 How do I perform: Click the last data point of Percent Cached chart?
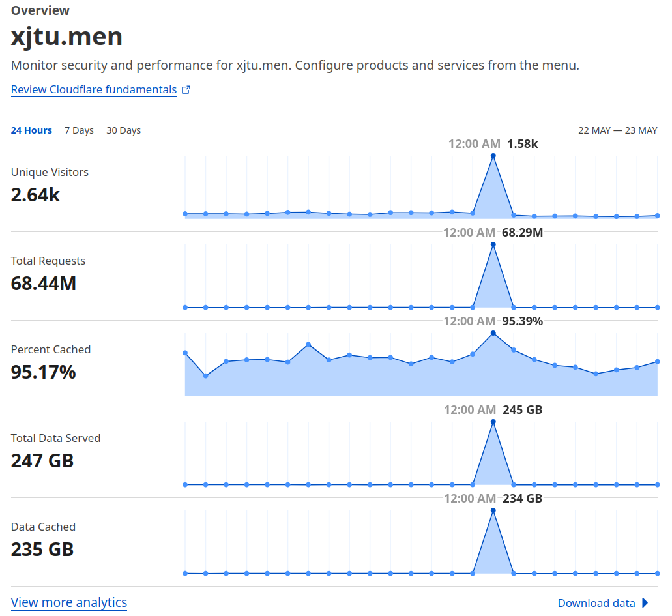tap(658, 362)
